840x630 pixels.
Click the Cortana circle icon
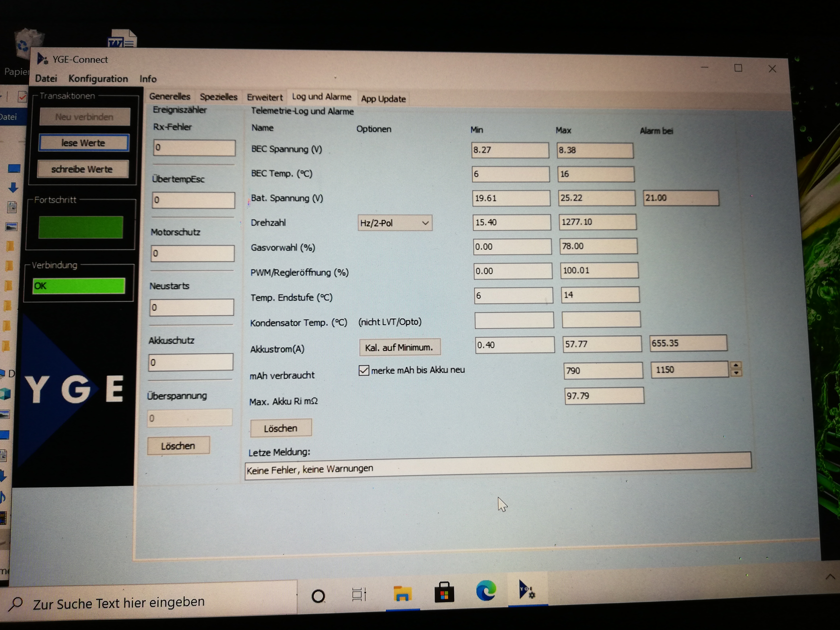[x=318, y=596]
